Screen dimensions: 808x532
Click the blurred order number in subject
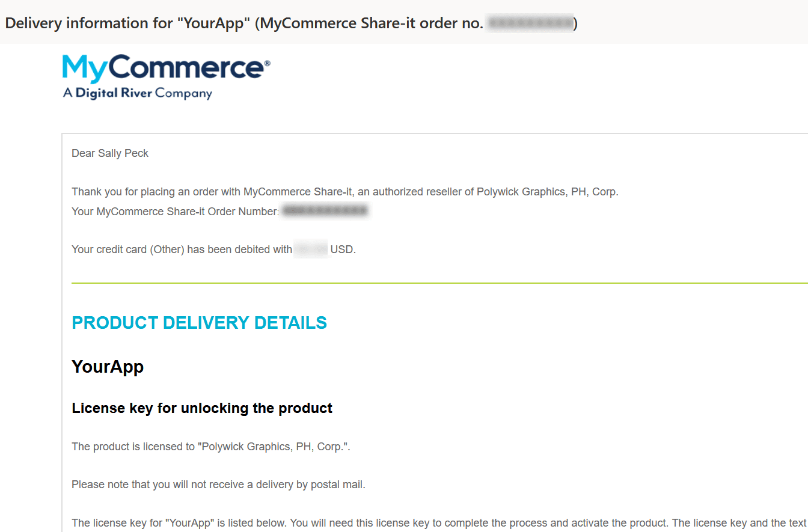point(530,23)
